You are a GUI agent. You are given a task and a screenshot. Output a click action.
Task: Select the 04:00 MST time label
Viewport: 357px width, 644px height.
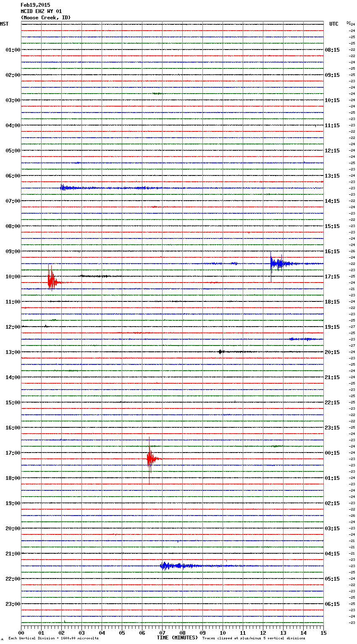13,126
